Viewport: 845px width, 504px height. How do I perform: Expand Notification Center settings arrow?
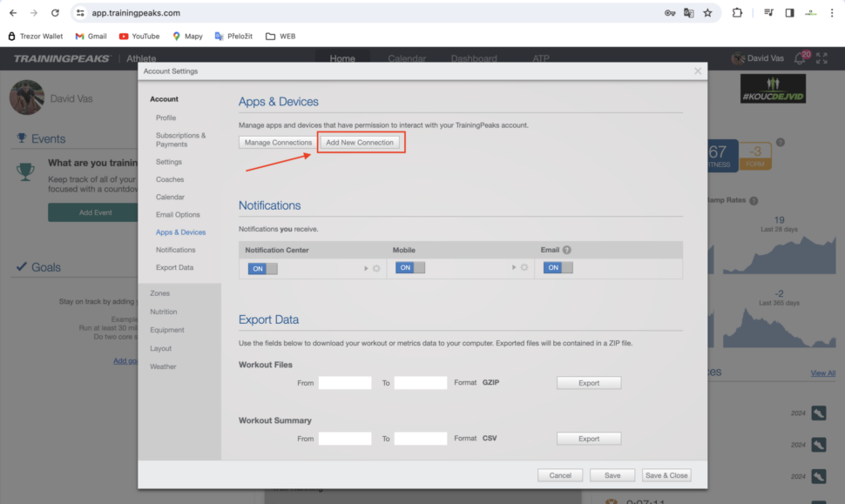[366, 268]
